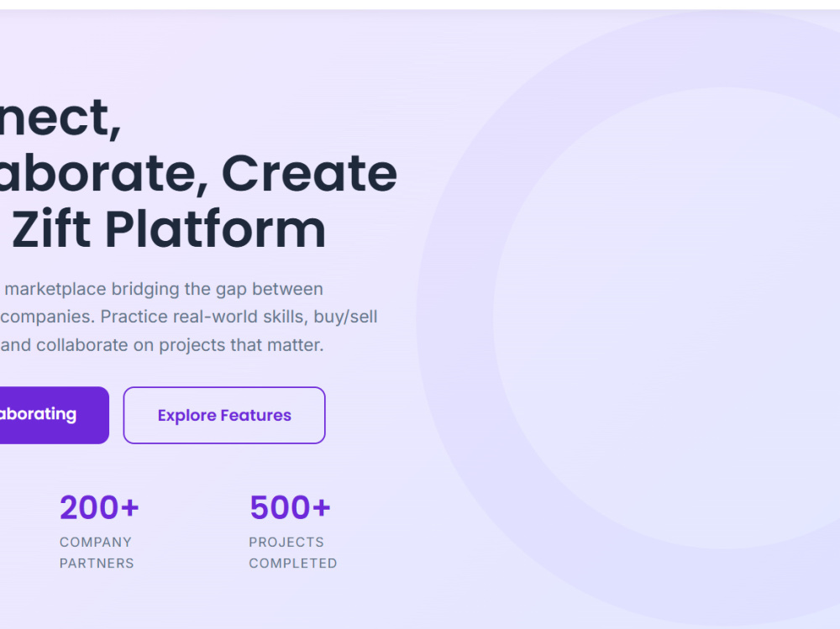Click 'collaborate on projects that matter' text
The width and height of the screenshot is (840, 629).
click(x=180, y=345)
